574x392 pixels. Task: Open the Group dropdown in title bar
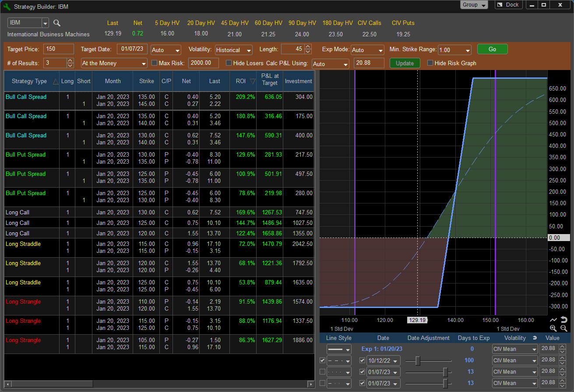click(474, 5)
